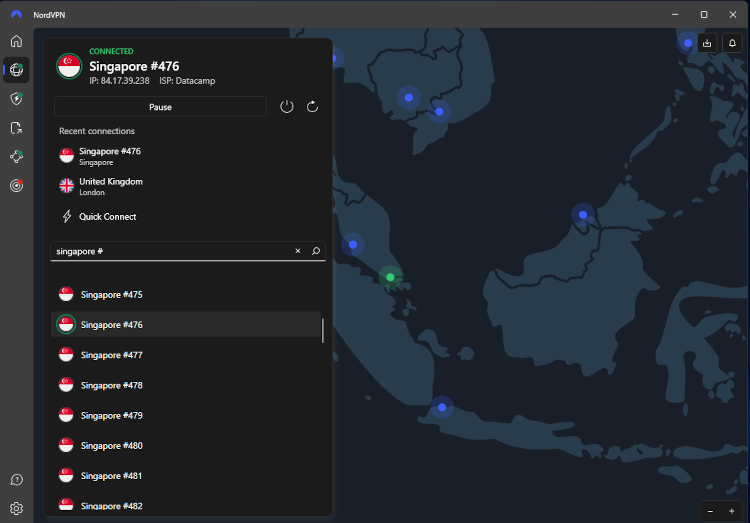Click the search magnifier icon
Screen dimensions: 750x523
coord(316,251)
